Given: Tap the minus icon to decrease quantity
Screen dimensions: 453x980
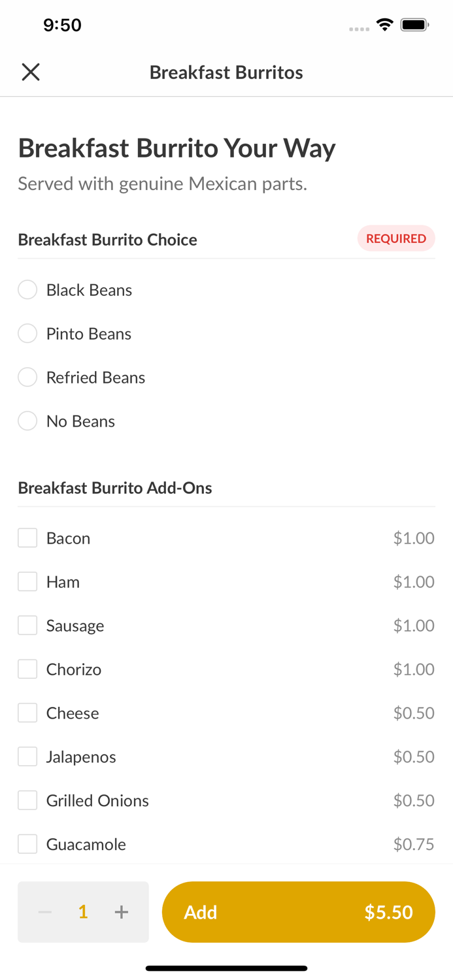Looking at the screenshot, I should 44,912.
